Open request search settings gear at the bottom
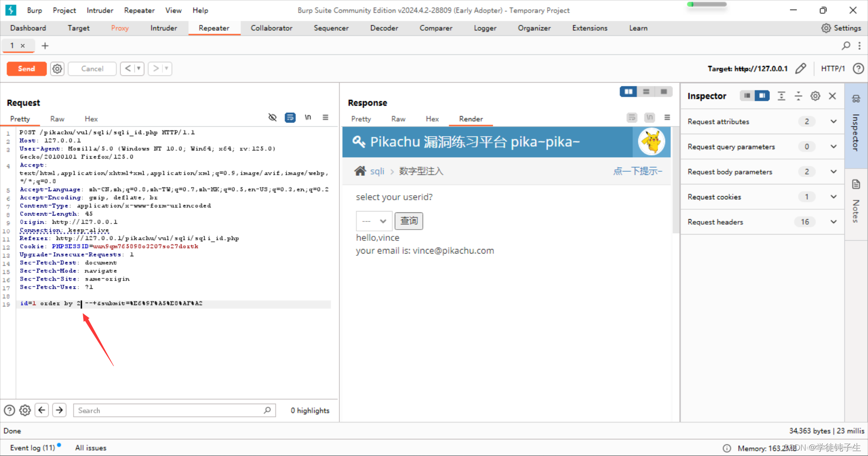Screen dimensions: 868x456 (x=25, y=410)
